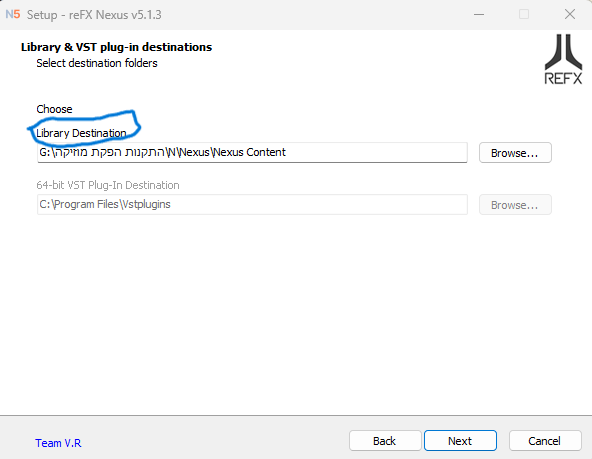
Task: Click the Library & VST plug-in destinations heading
Action: pos(116,47)
